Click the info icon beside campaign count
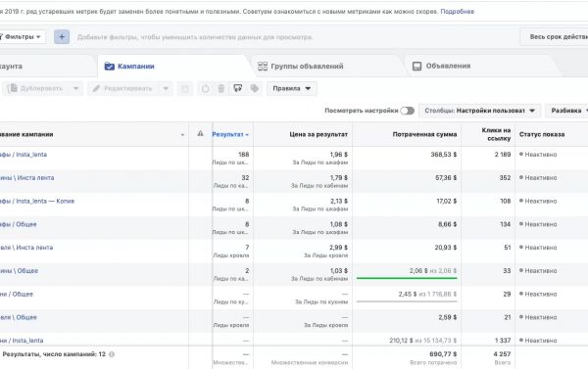 pyautogui.click(x=112, y=354)
